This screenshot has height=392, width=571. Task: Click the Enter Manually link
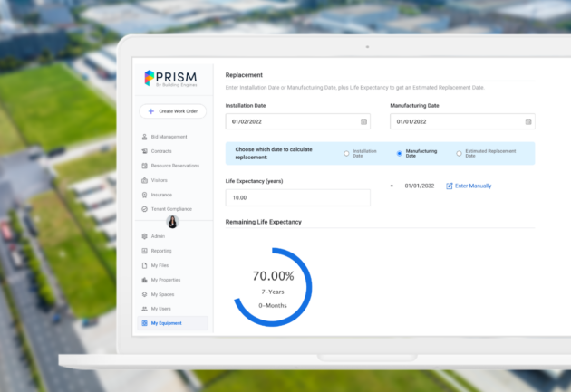pos(469,186)
